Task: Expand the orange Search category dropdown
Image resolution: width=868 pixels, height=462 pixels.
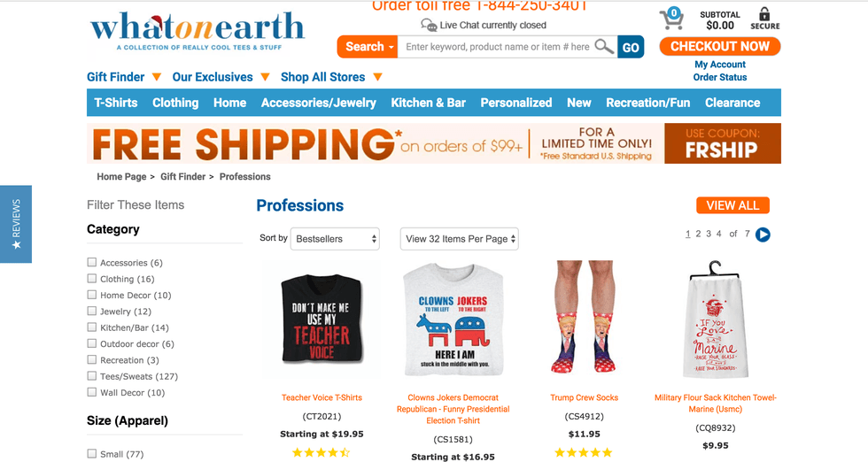Action: click(x=368, y=47)
